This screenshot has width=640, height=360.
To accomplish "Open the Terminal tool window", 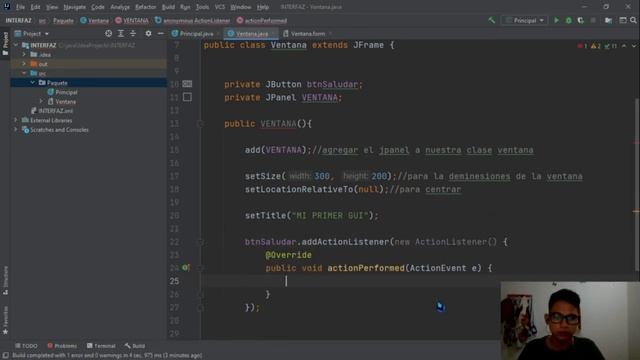I will point(101,346).
